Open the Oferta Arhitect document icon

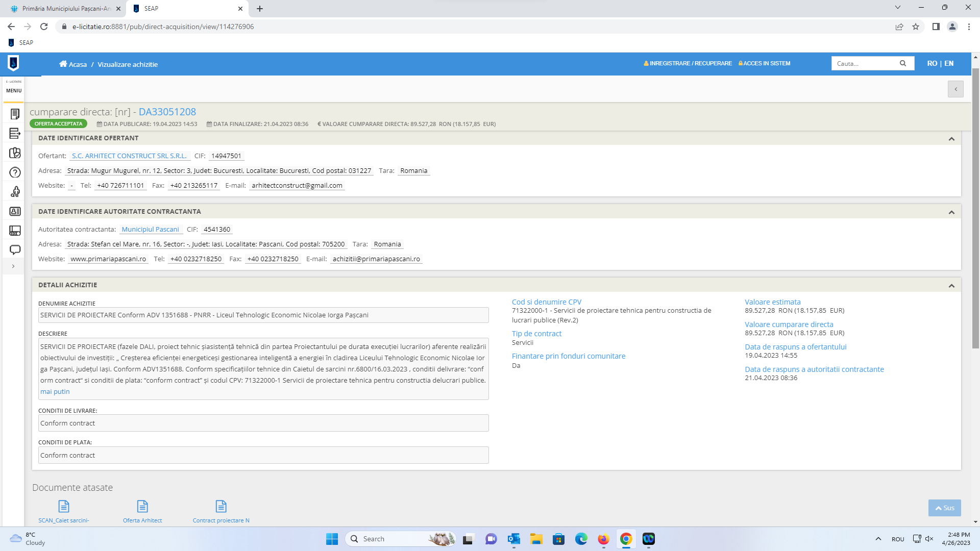click(142, 506)
